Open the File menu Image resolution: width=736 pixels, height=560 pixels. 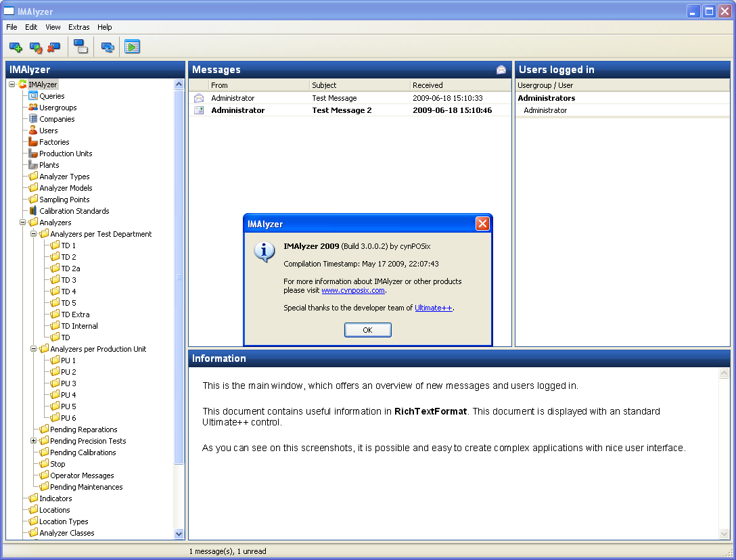11,27
